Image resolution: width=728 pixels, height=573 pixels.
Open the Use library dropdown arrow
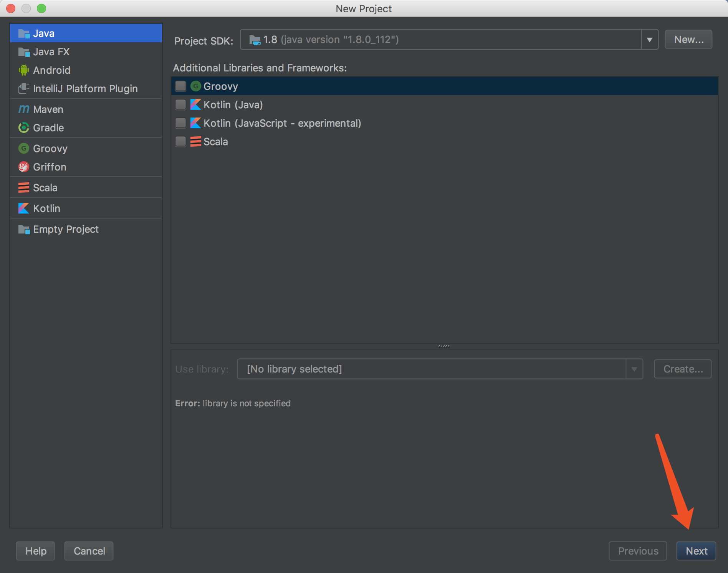point(634,369)
